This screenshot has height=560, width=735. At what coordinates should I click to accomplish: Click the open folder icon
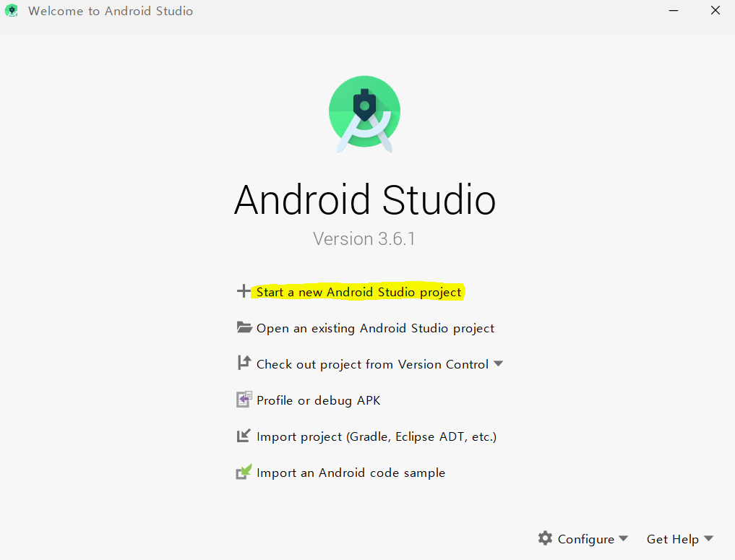pyautogui.click(x=244, y=327)
